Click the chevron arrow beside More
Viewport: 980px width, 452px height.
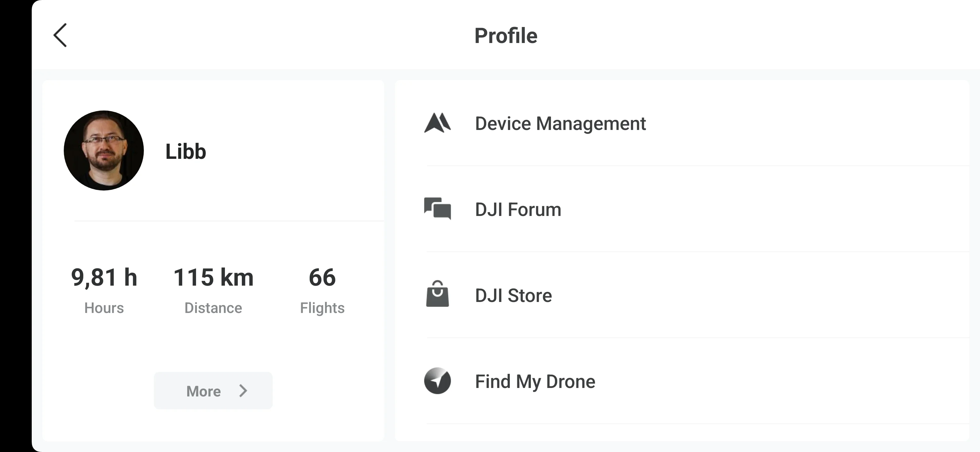click(x=243, y=391)
